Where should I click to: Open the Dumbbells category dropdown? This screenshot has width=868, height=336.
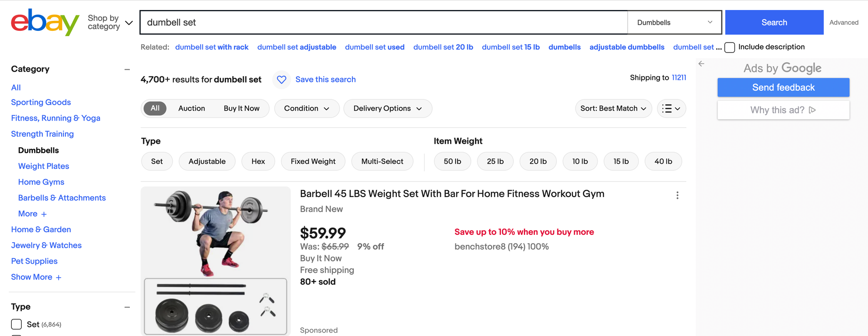(674, 22)
